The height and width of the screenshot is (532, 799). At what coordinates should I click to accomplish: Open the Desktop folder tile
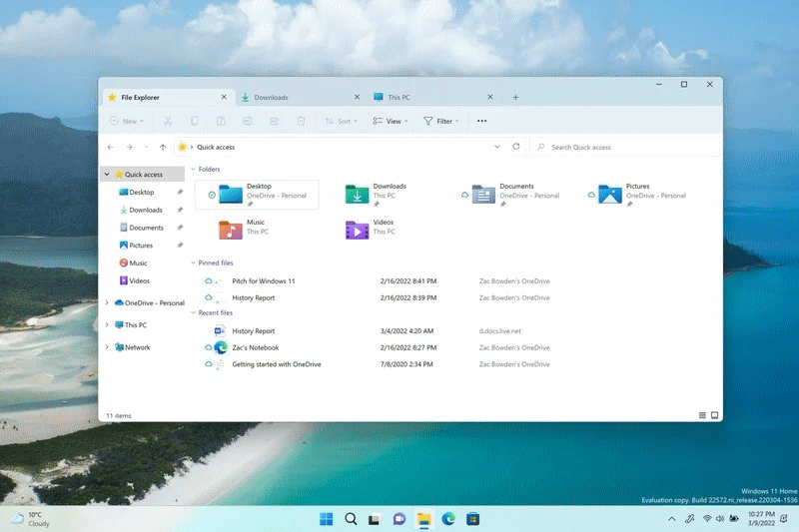pos(257,195)
